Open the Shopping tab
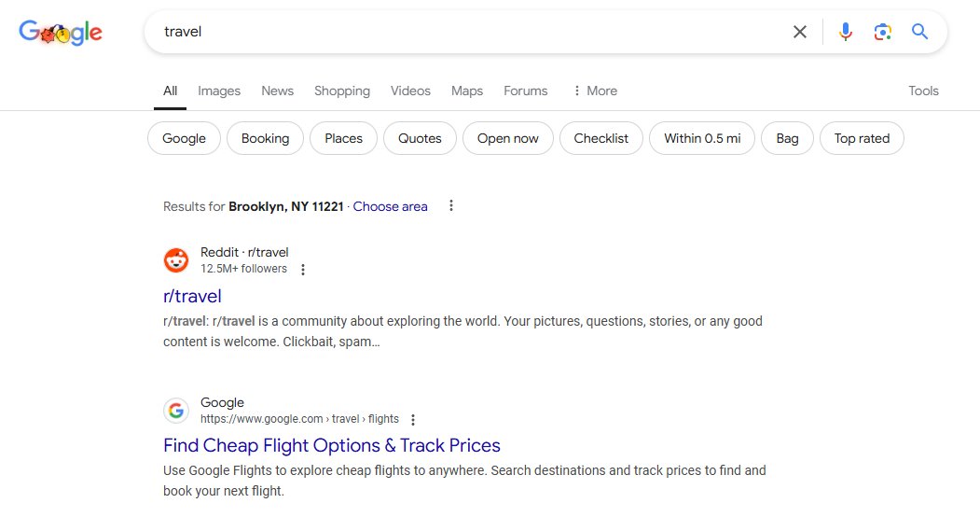The image size is (980, 517). click(342, 91)
